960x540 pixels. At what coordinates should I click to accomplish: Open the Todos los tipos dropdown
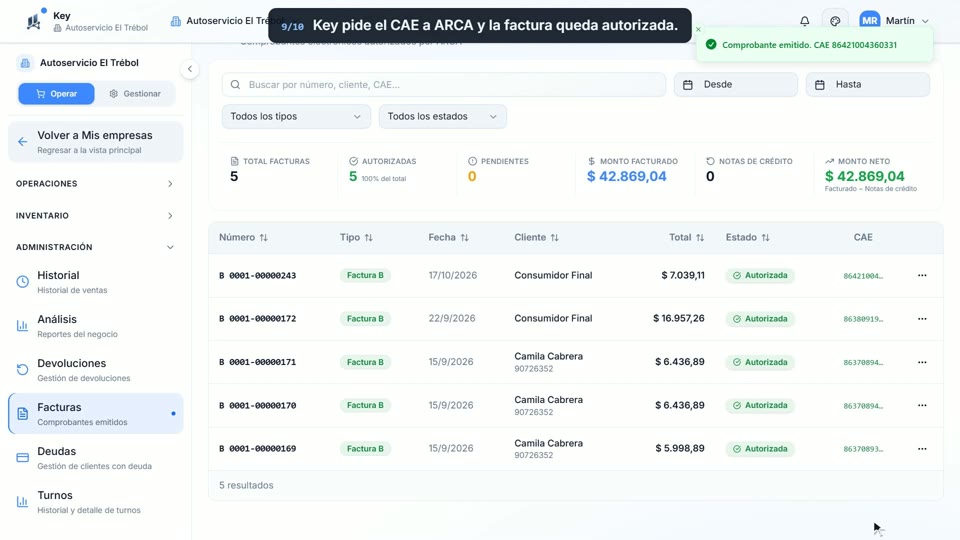pyautogui.click(x=296, y=116)
